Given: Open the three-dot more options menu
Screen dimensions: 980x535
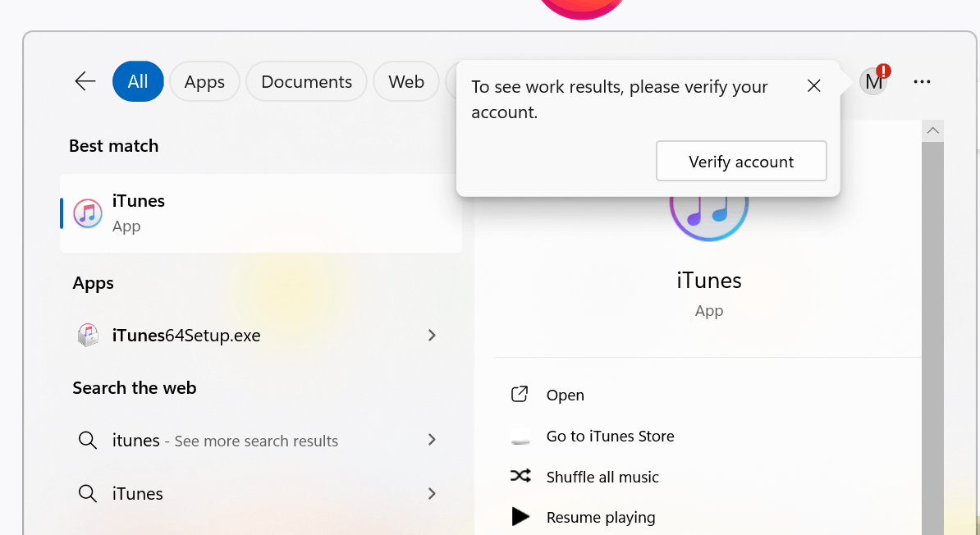Looking at the screenshot, I should pyautogui.click(x=922, y=81).
